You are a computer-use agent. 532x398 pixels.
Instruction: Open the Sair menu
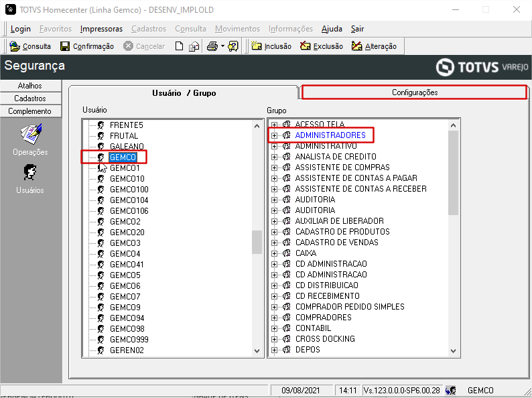357,29
